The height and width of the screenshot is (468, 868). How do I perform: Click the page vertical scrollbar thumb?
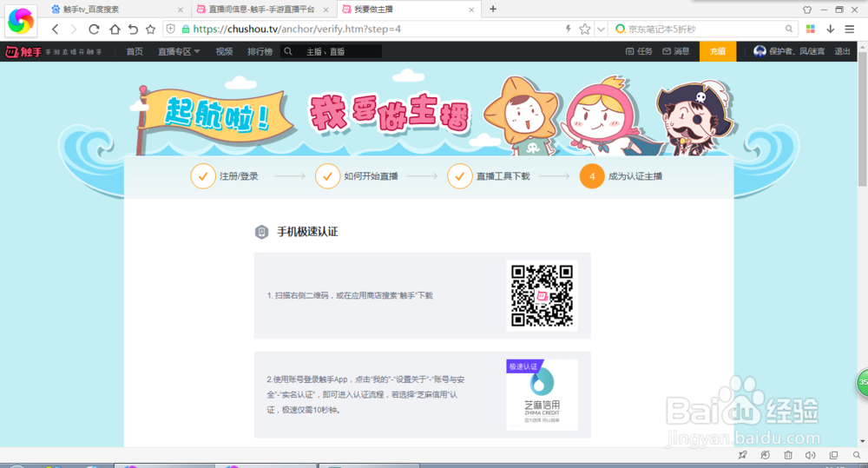click(x=863, y=119)
